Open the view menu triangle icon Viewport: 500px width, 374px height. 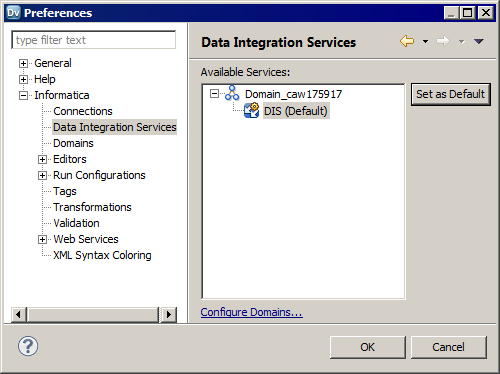pyautogui.click(x=479, y=41)
